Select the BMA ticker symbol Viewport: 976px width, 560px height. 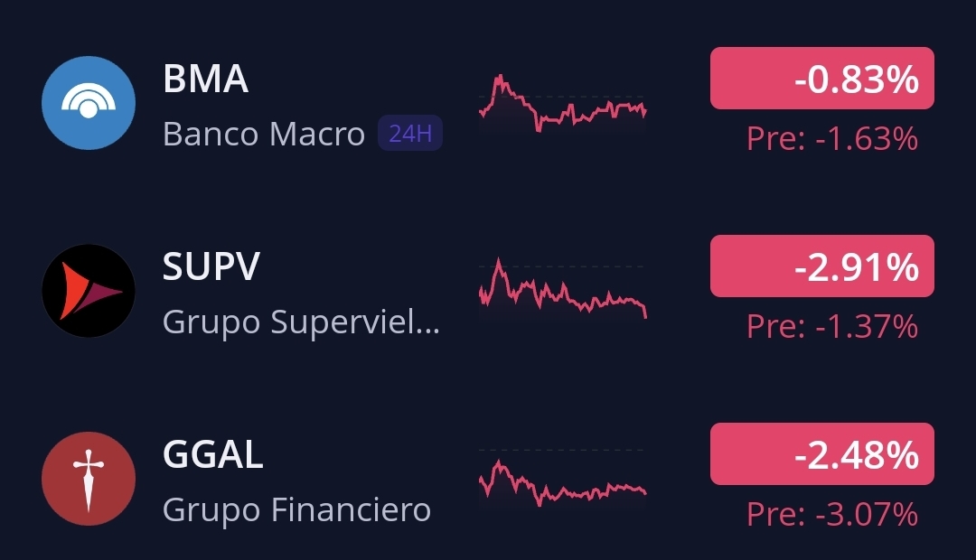coord(205,79)
